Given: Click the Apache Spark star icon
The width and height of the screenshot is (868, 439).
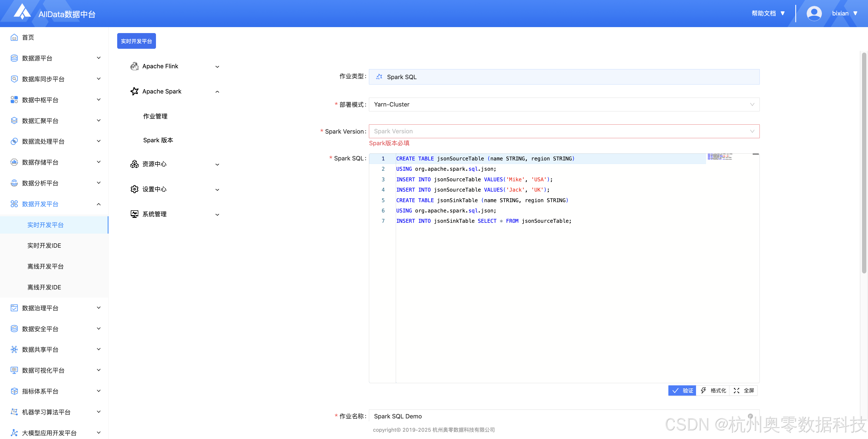Looking at the screenshot, I should [135, 91].
